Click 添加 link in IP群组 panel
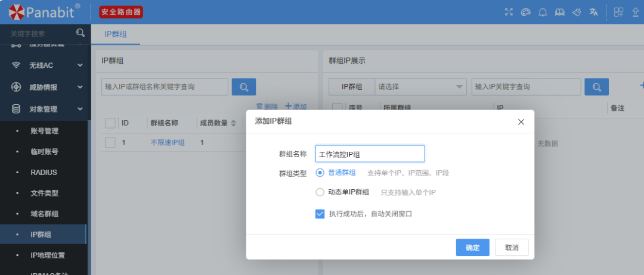Screen dimensions: 644x275 [296, 107]
